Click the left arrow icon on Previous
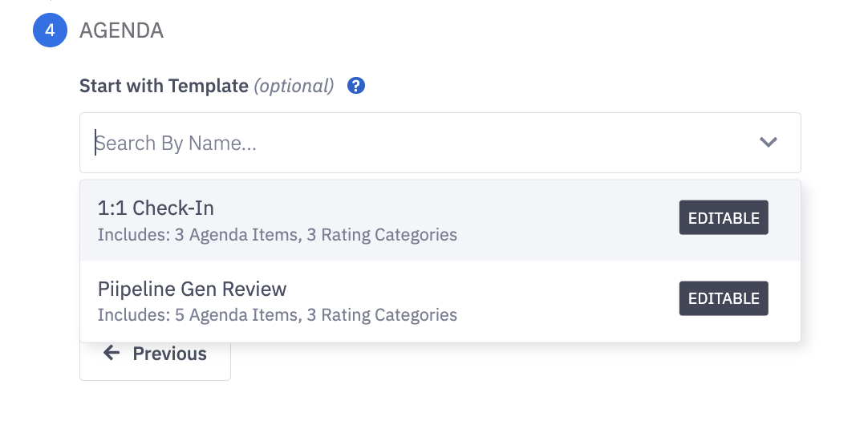The image size is (868, 425). (x=112, y=354)
